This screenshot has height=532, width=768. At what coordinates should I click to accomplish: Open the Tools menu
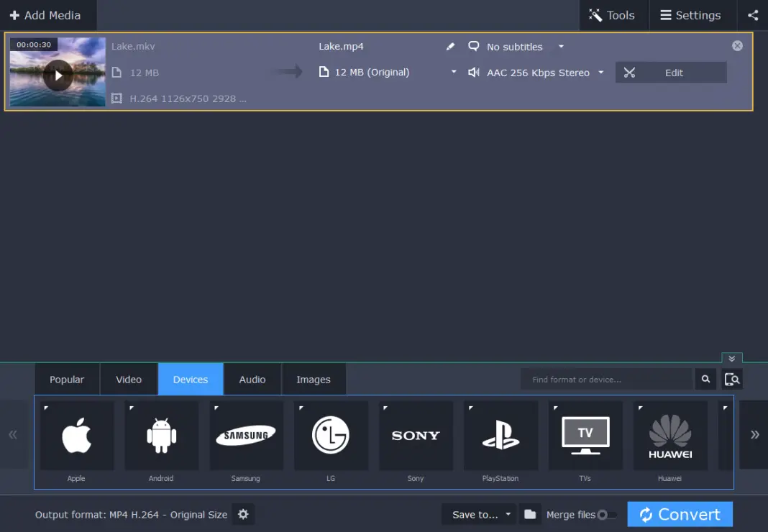coord(613,15)
